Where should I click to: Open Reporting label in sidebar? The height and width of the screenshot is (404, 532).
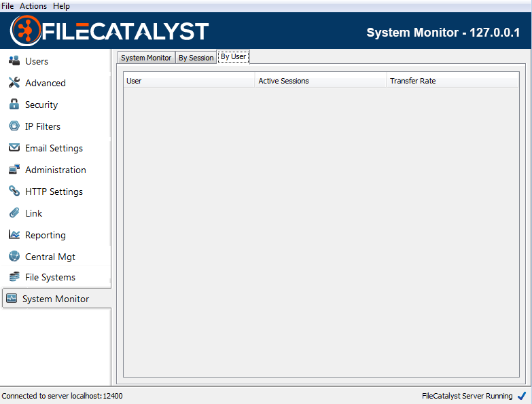pos(46,235)
